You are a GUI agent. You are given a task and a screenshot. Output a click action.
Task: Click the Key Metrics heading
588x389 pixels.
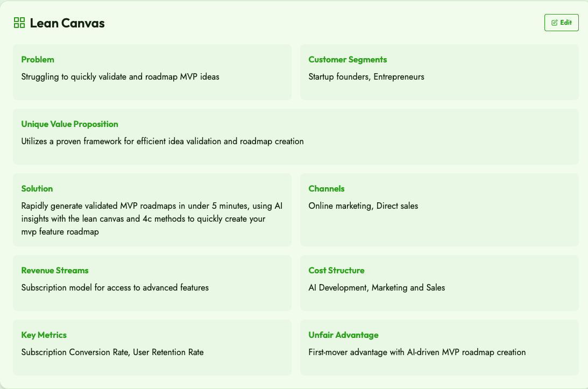click(44, 335)
